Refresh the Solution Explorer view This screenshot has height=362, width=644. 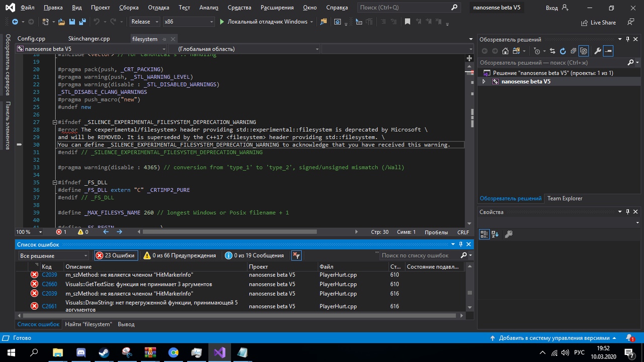(562, 51)
